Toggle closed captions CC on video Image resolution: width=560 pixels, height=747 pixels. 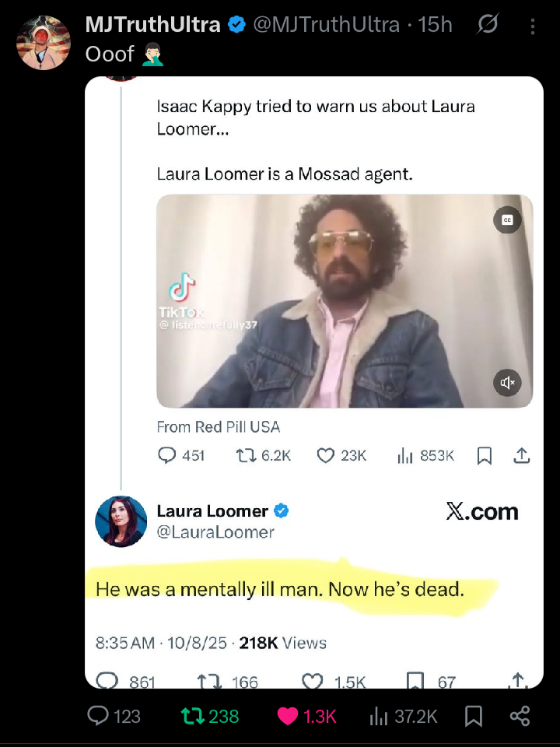[507, 220]
